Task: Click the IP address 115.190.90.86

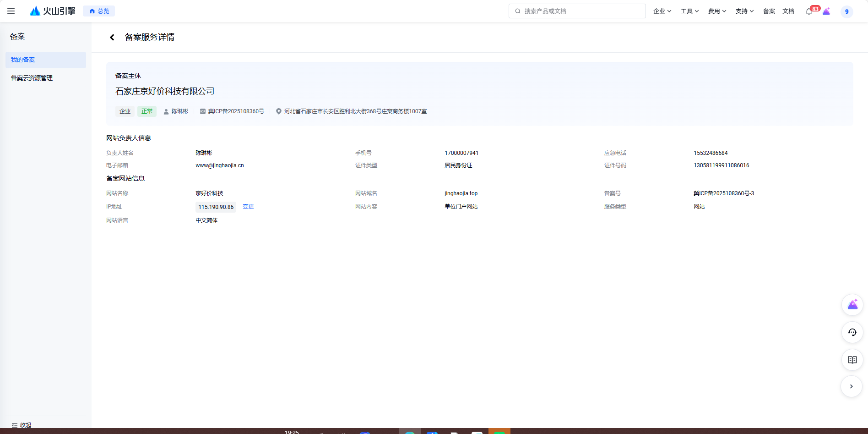Action: pos(216,207)
